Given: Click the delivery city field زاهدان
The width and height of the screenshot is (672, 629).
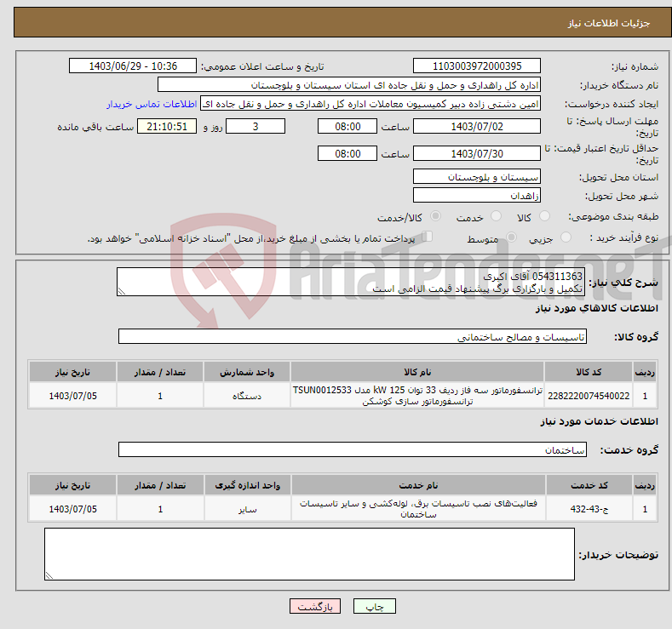Looking at the screenshot, I should 477,195.
